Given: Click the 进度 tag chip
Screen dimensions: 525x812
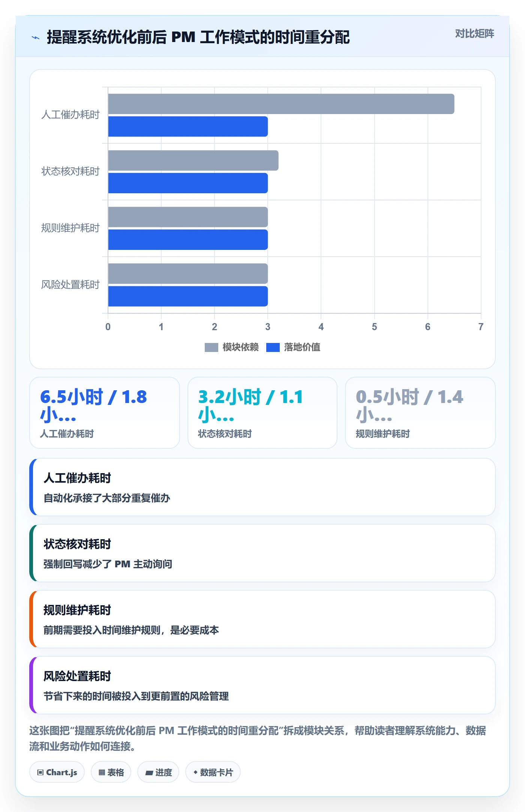Looking at the screenshot, I should (158, 772).
